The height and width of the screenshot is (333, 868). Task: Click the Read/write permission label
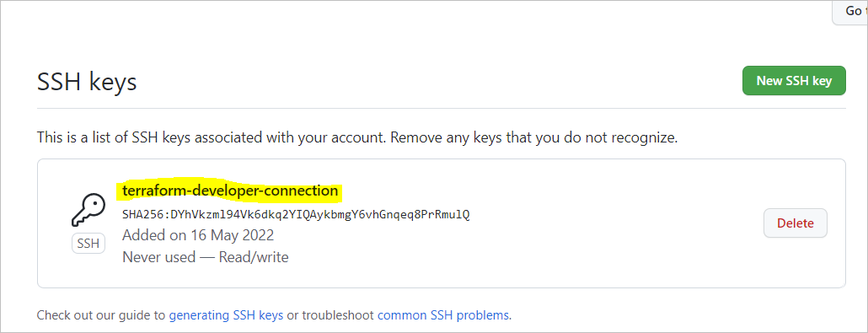point(254,258)
